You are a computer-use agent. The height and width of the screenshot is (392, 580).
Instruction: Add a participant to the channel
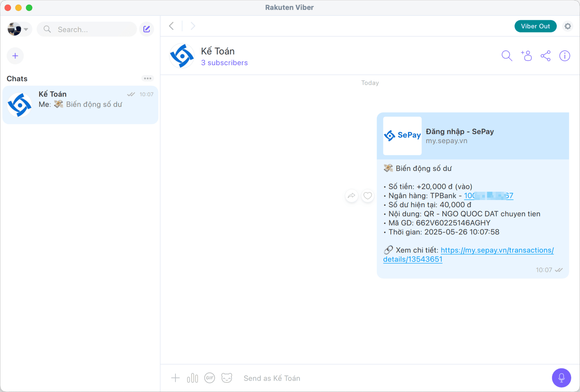[526, 56]
